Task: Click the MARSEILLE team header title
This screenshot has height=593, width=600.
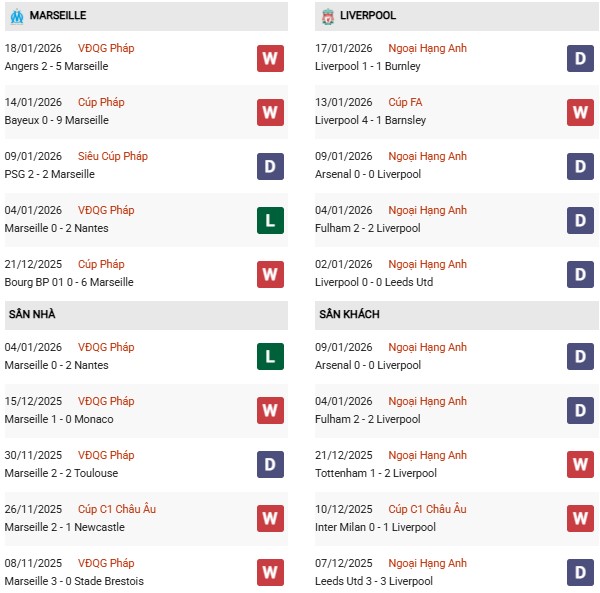Action: coord(58,16)
